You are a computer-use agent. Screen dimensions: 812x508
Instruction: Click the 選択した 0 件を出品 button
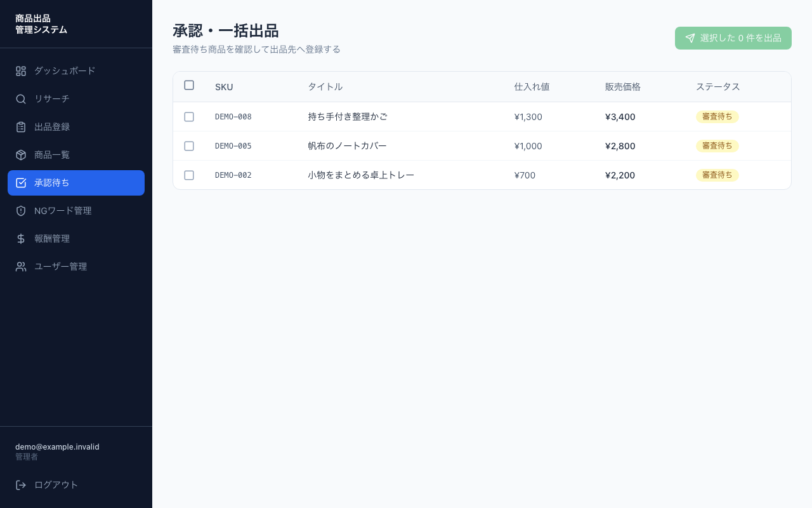[733, 38]
